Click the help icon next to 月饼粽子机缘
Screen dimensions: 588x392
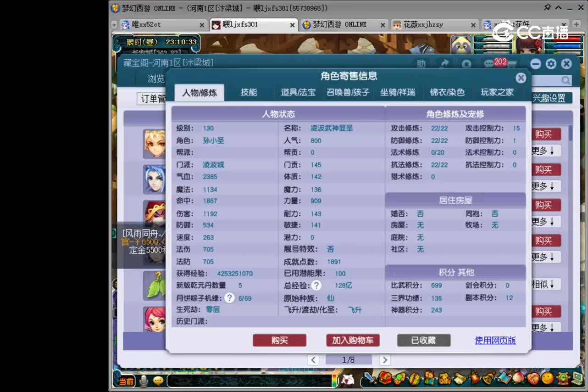pyautogui.click(x=229, y=298)
